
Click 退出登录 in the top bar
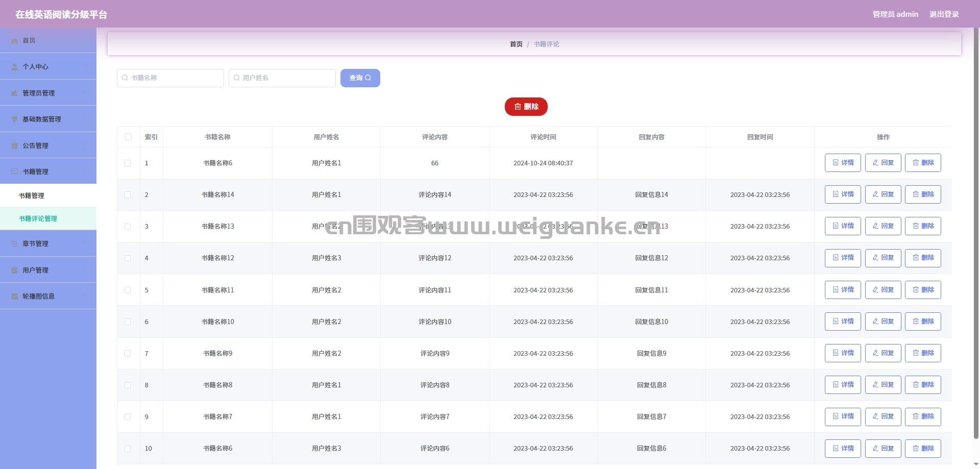(944, 14)
